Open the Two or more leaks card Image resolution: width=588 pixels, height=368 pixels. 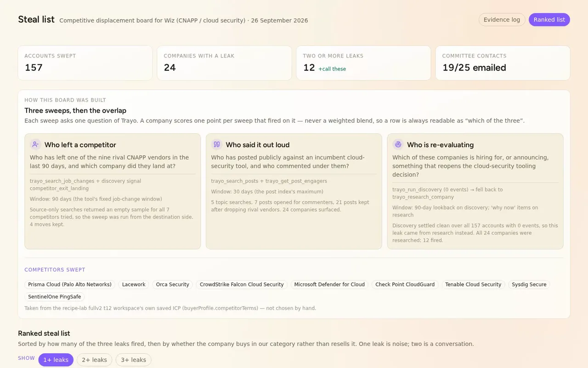[x=363, y=63]
